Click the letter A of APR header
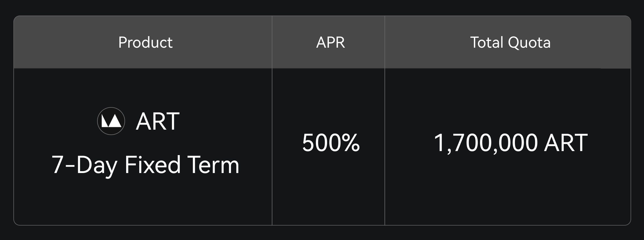Viewport: 644px width, 240px height. [x=320, y=42]
